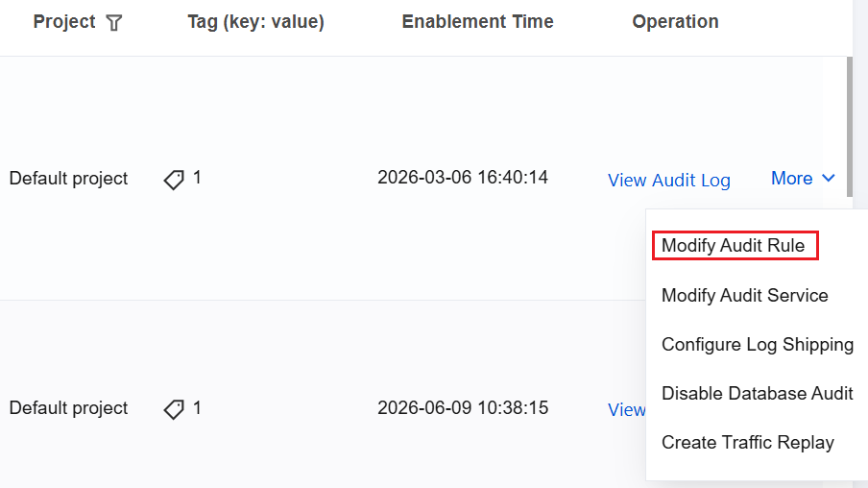The image size is (868, 488).
Task: Click the Enablement Time column header
Action: coord(477,21)
